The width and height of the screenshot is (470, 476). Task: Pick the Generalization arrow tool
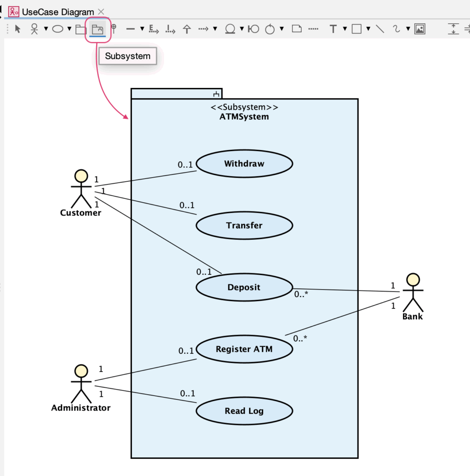click(x=187, y=29)
